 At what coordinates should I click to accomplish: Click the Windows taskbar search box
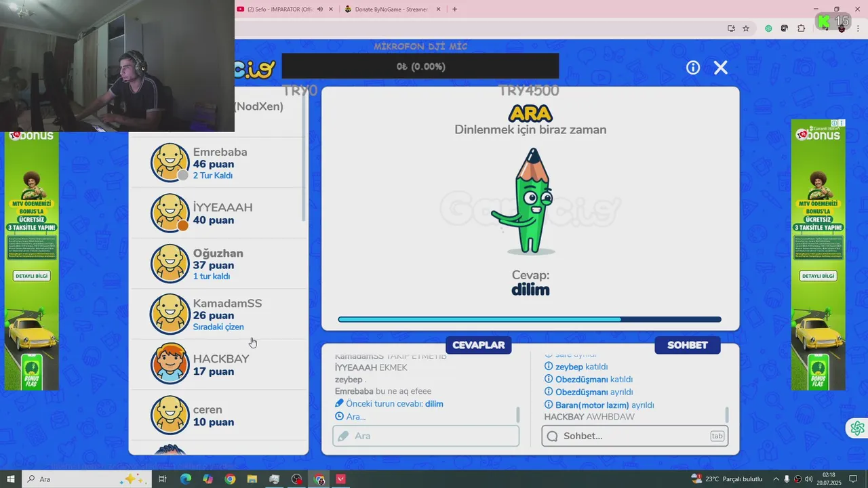pyautogui.click(x=87, y=479)
